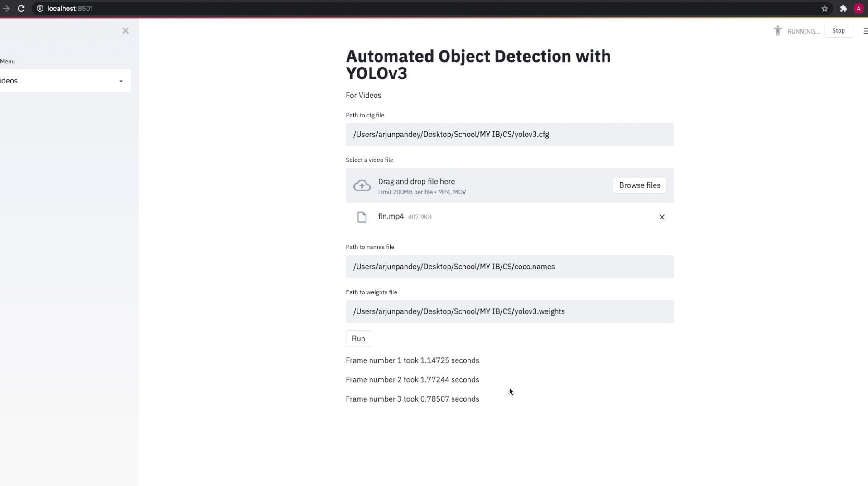868x486 pixels.
Task: Open the Menu select box showing Videos
Action: point(59,81)
